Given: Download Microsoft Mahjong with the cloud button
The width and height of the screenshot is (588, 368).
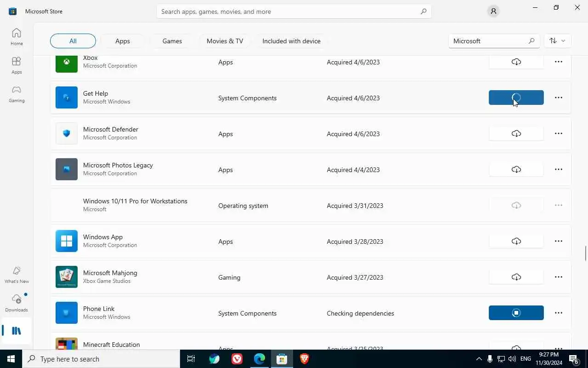Looking at the screenshot, I should [x=516, y=277].
